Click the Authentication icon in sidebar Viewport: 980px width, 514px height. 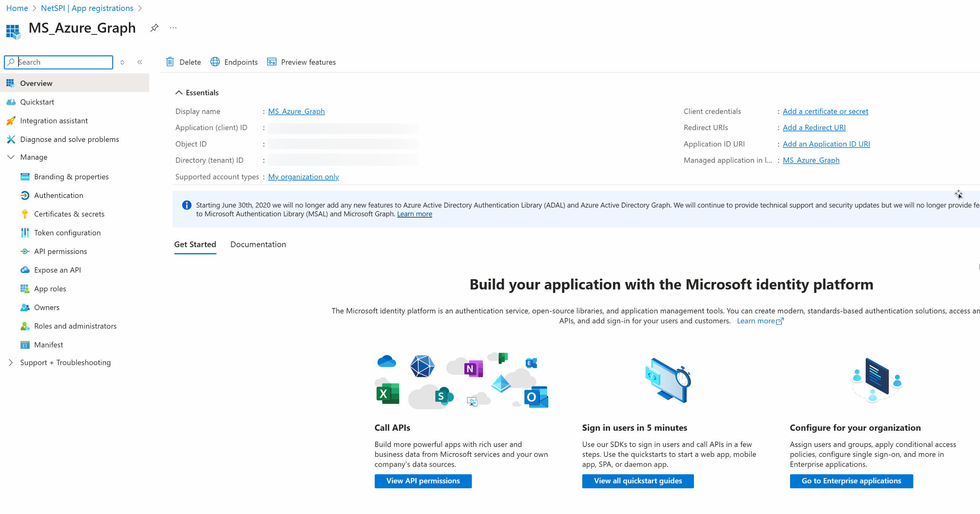[x=25, y=195]
